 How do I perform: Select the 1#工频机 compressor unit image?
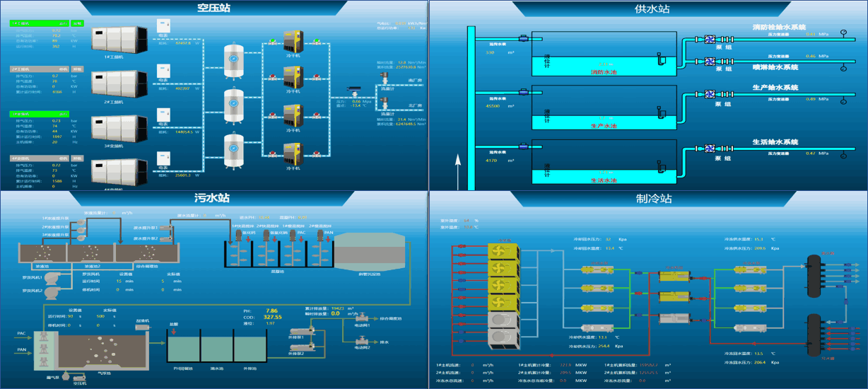119,40
